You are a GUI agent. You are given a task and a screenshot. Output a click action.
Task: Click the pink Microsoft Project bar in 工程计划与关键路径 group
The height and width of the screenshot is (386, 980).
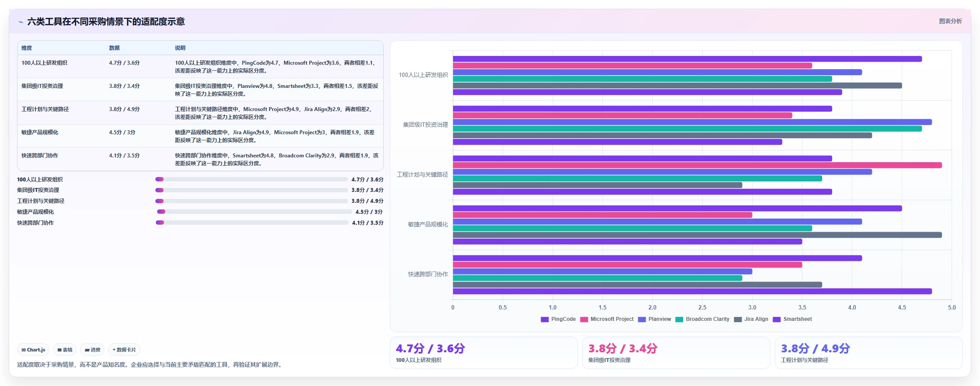click(697, 165)
